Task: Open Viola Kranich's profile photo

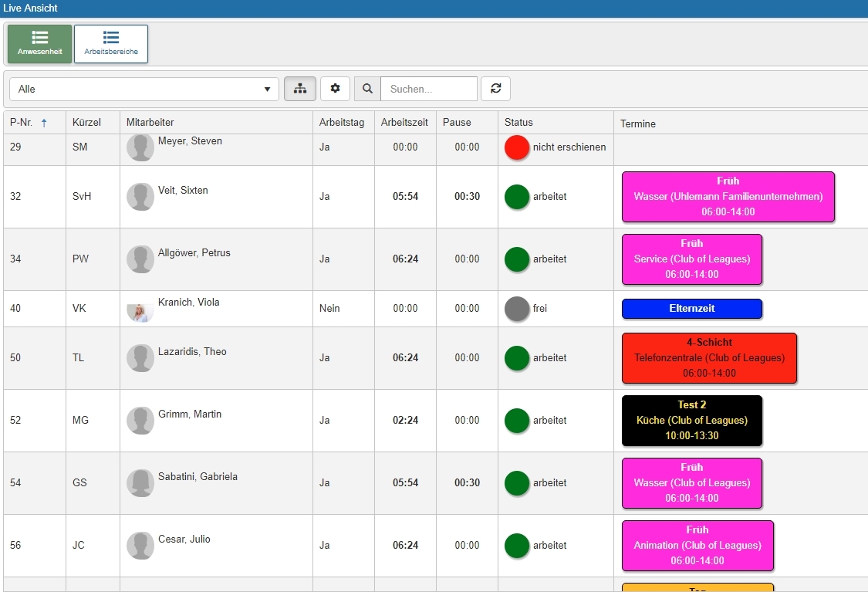Action: coord(140,313)
